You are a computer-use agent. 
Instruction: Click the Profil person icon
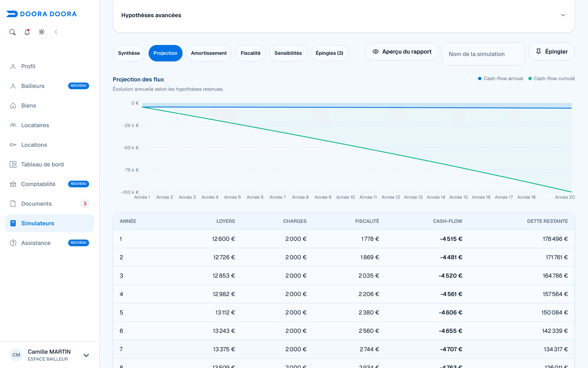[x=13, y=66]
